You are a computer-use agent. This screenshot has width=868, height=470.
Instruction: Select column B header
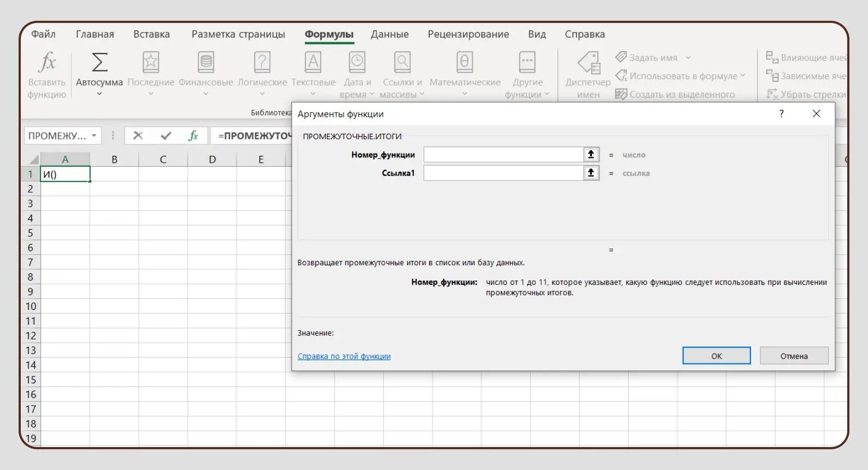pos(114,160)
